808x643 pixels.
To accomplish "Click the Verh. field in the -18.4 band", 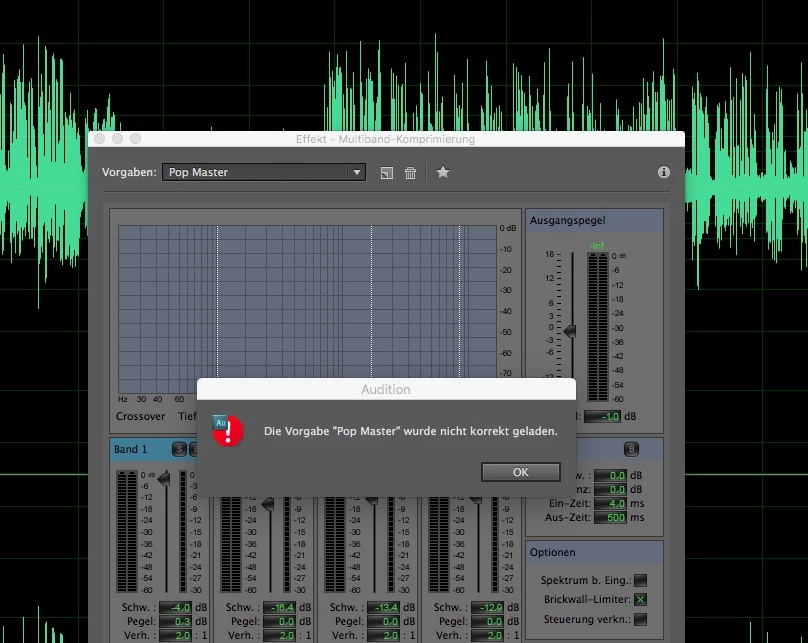I will pos(279,635).
